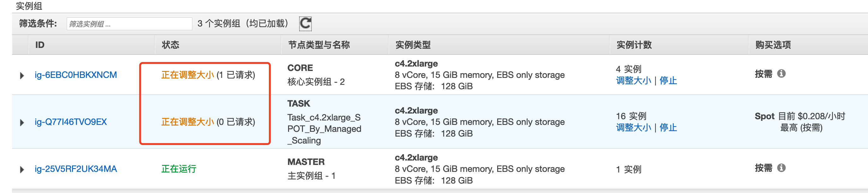Expand the ig-25V5RF2UK34MA instance group row
Viewport: 868px width, 193px height.
click(22, 169)
